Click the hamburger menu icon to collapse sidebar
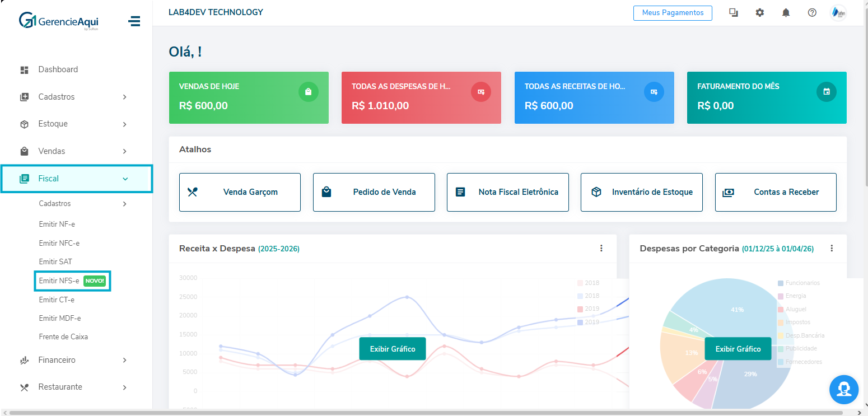 134,21
